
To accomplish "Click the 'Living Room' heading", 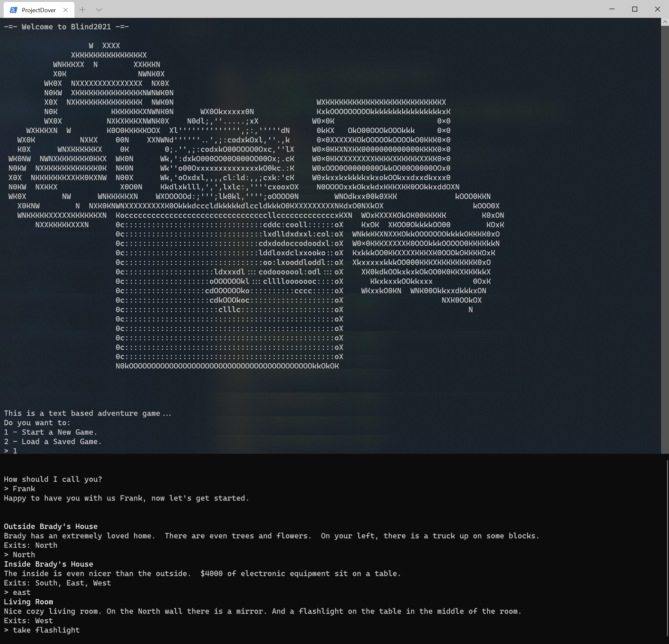I will coord(28,602).
